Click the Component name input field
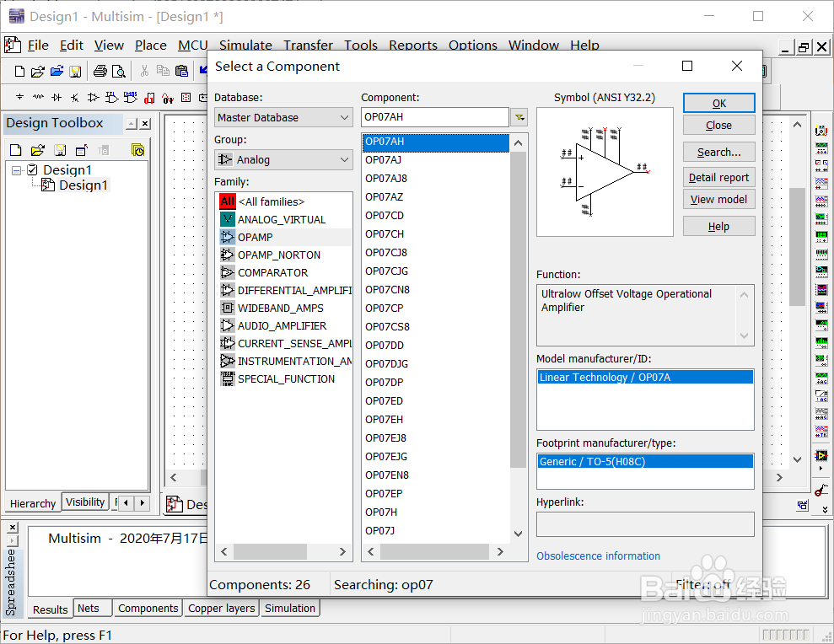The image size is (834, 644). click(x=435, y=117)
